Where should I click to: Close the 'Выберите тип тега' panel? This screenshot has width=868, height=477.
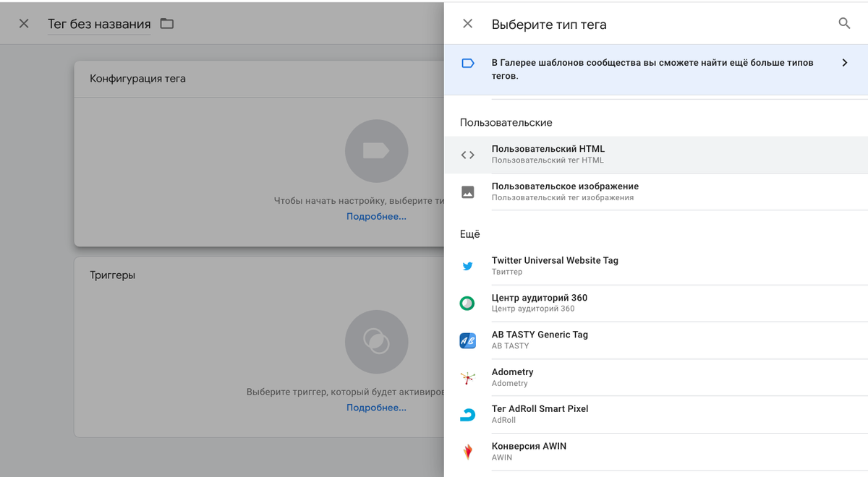pos(468,24)
